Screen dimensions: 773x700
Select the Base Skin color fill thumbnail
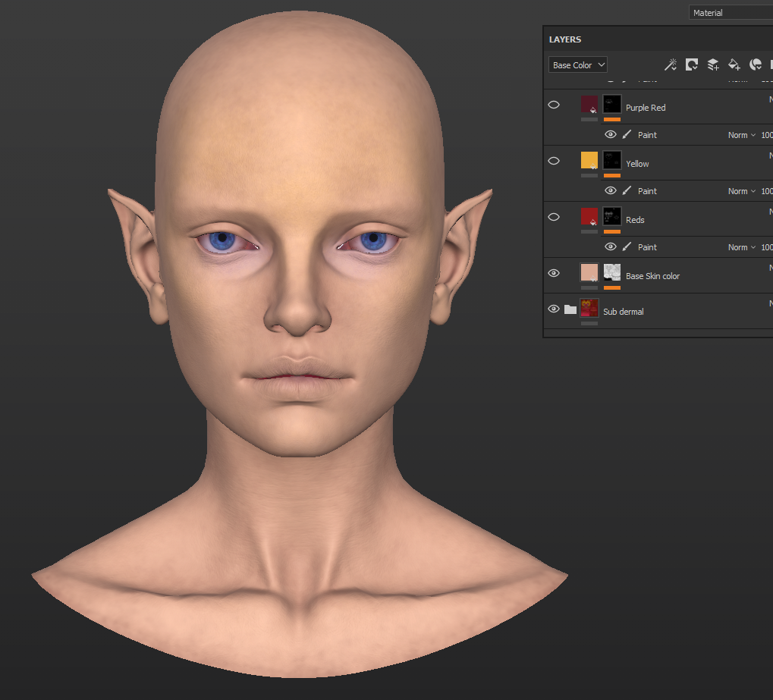pyautogui.click(x=589, y=272)
